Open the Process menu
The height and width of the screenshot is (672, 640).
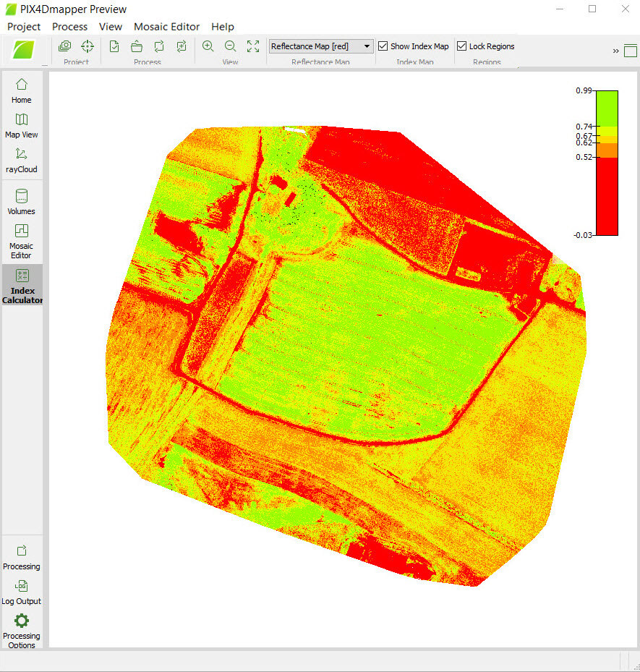[69, 27]
